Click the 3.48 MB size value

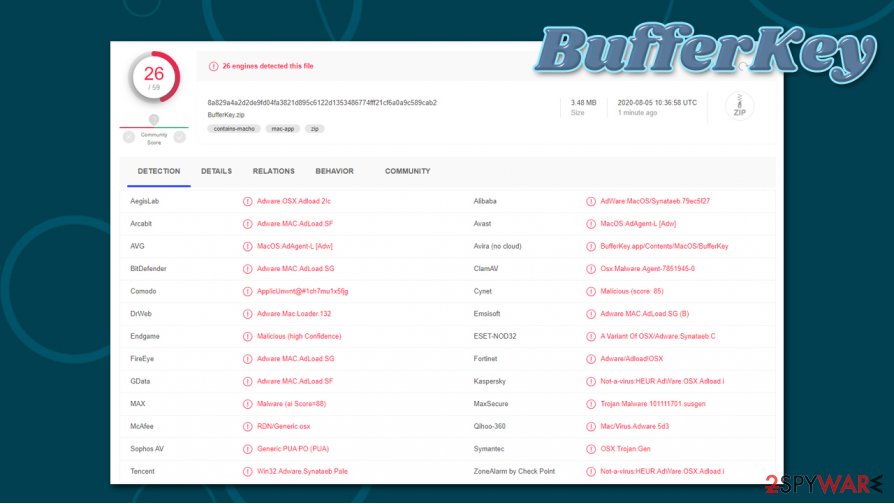coord(583,103)
